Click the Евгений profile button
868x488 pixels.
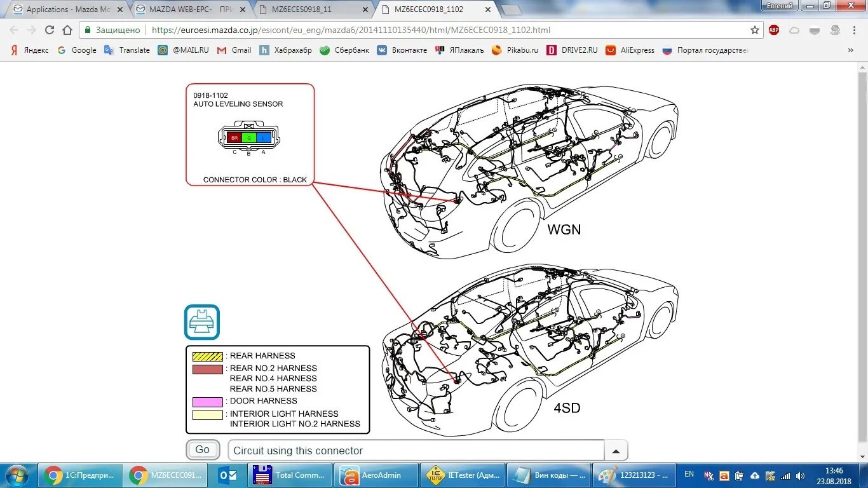[x=779, y=6]
